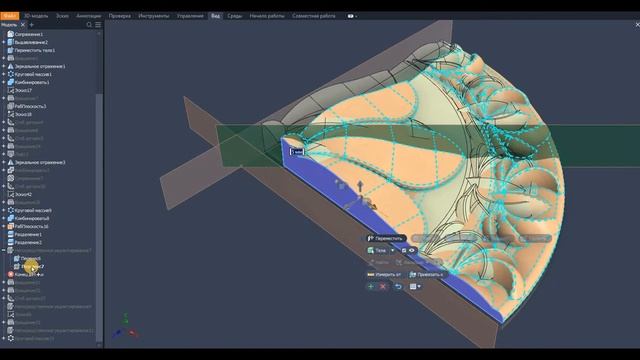Viewport: 640px width, 360px height.
Task: Close the Модель browser tab
Action: click(23, 25)
